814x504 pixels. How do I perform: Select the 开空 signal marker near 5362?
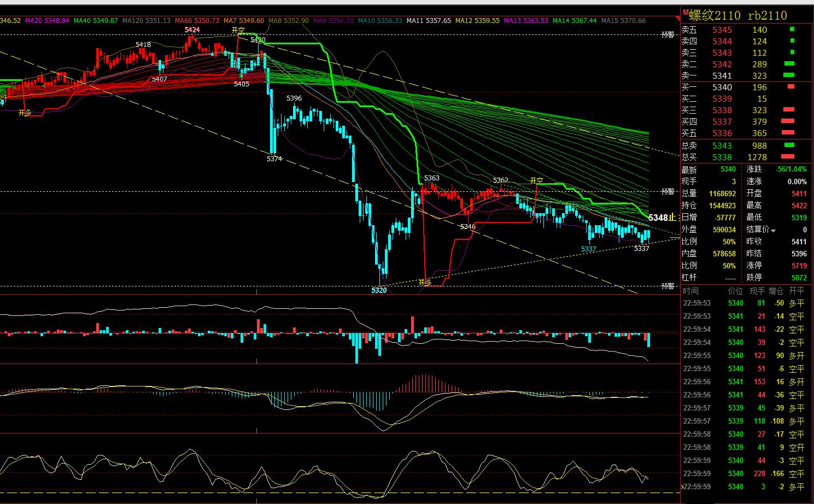[536, 180]
